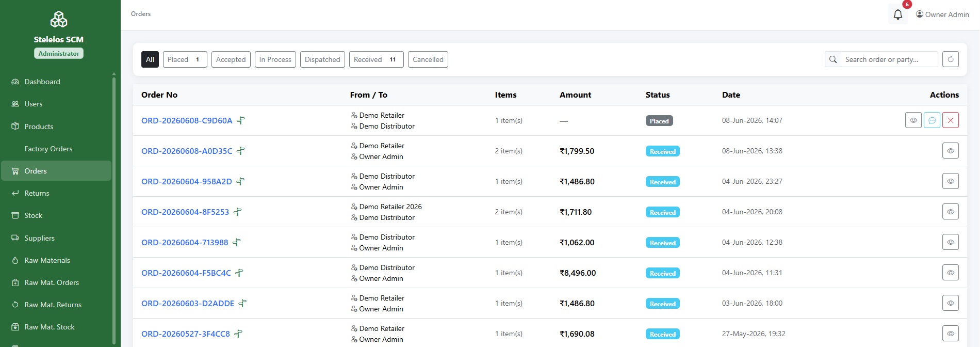Click signpost icon next to ORD-20260527-3F4CC8
Image resolution: width=980 pixels, height=347 pixels.
click(x=238, y=334)
